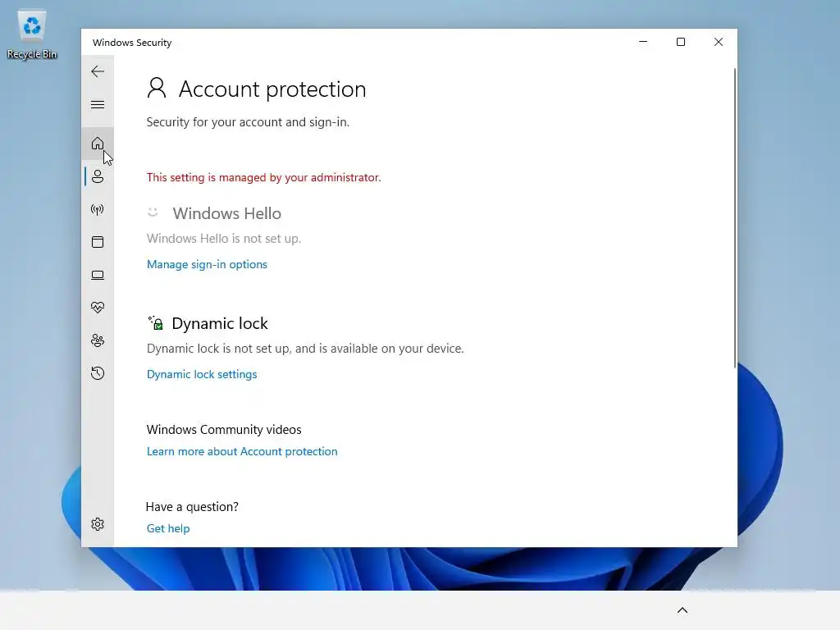840x630 pixels.
Task: Click the Windows Hello smiley icon
Action: (x=153, y=212)
